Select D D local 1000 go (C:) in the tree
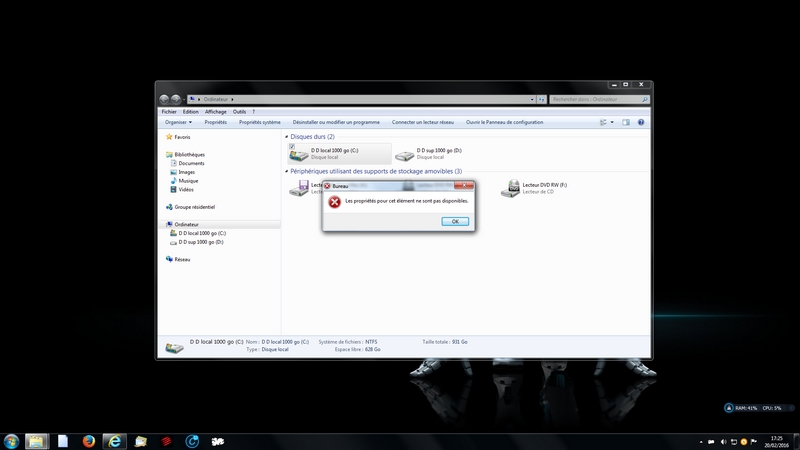 (202, 233)
